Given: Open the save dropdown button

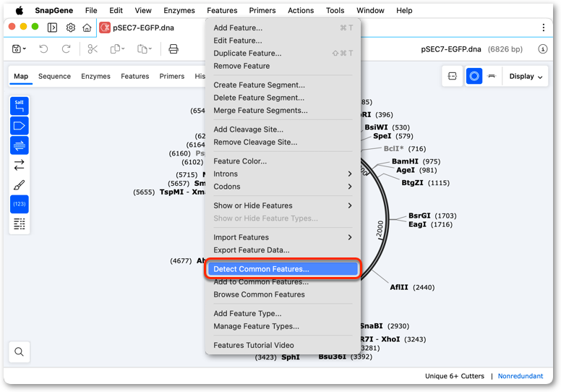Looking at the screenshot, I should tap(19, 48).
